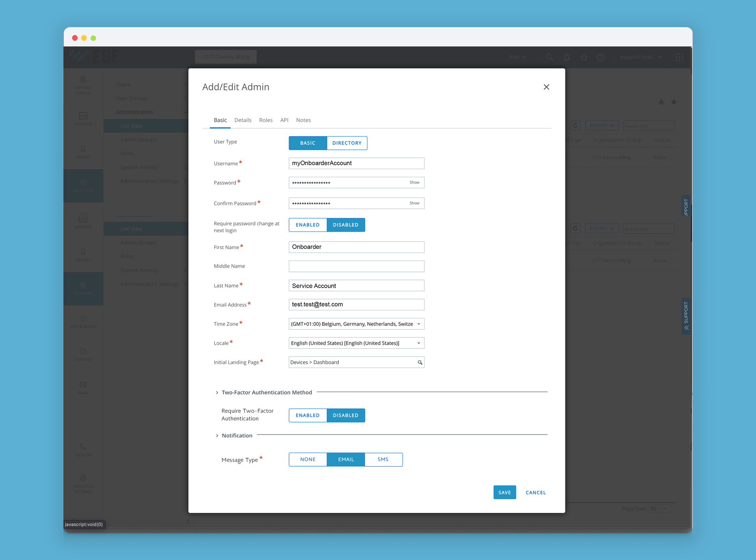Screen dimensions: 756x560
Task: Open the Locale dropdown
Action: click(x=356, y=343)
